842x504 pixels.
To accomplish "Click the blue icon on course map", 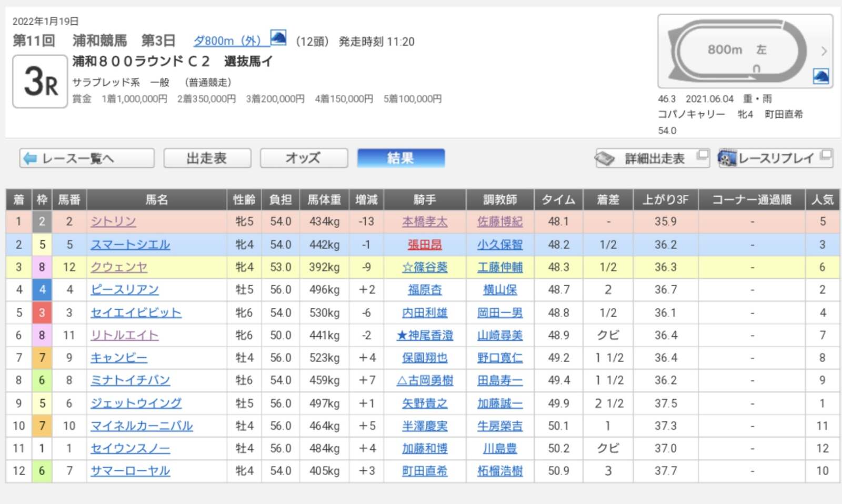I will point(820,76).
